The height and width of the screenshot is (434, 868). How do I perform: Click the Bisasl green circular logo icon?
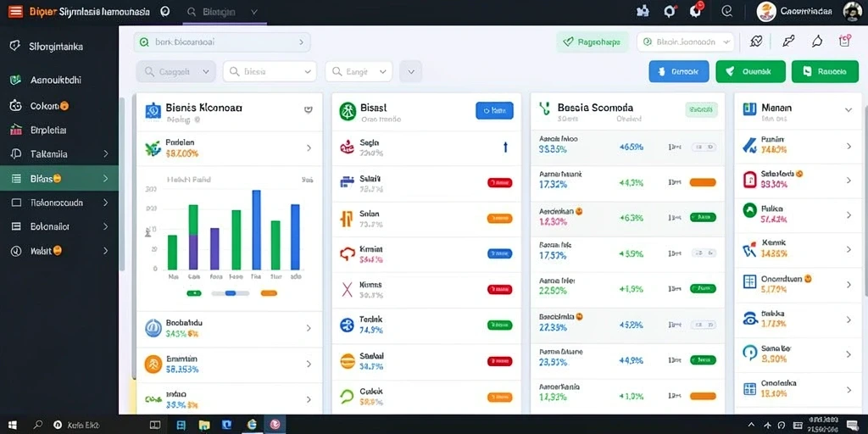348,111
